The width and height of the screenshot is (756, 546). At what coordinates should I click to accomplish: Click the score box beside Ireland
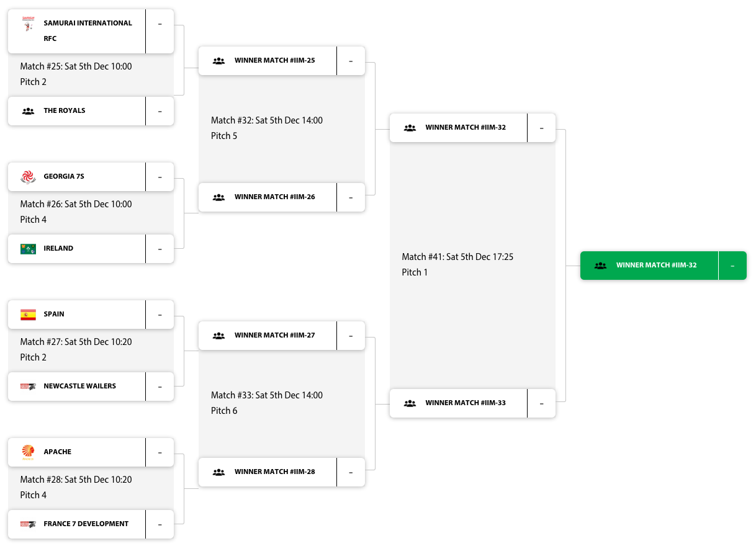point(160,249)
